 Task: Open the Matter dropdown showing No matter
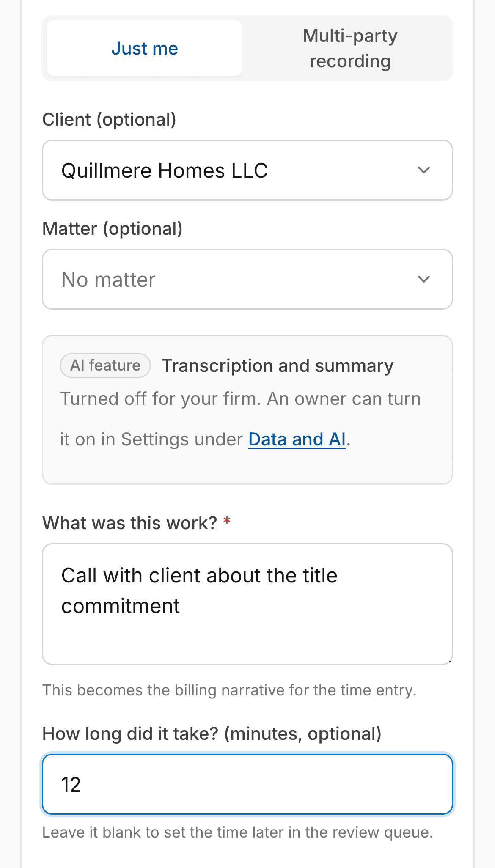point(247,279)
